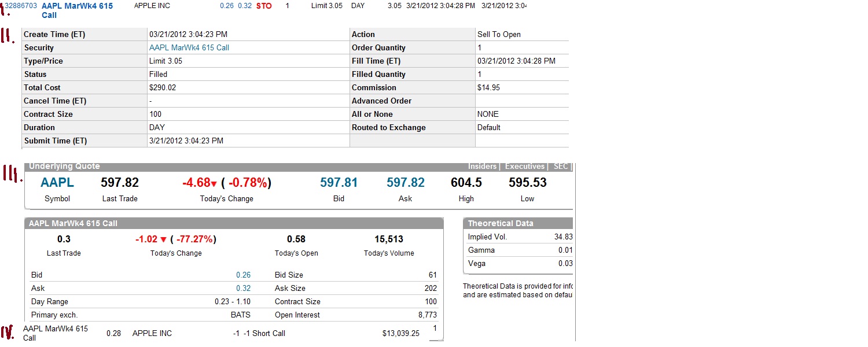Select the Commission value $14.95

(x=488, y=88)
